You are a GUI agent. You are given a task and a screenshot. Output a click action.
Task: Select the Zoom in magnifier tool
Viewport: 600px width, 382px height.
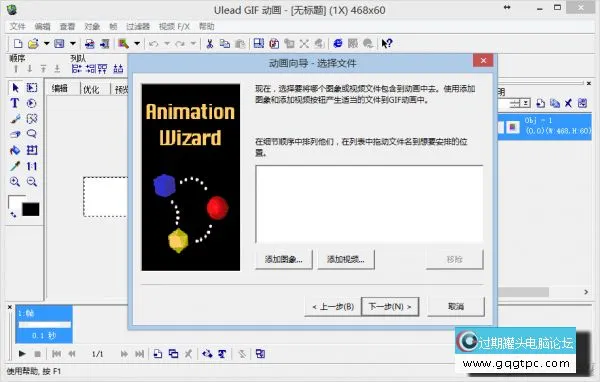tap(15, 181)
